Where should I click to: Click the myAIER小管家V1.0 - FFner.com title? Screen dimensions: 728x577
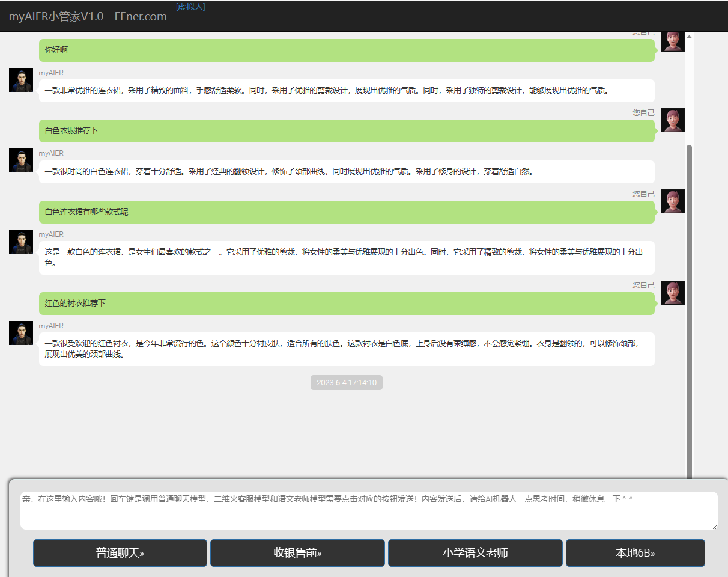[x=88, y=17]
